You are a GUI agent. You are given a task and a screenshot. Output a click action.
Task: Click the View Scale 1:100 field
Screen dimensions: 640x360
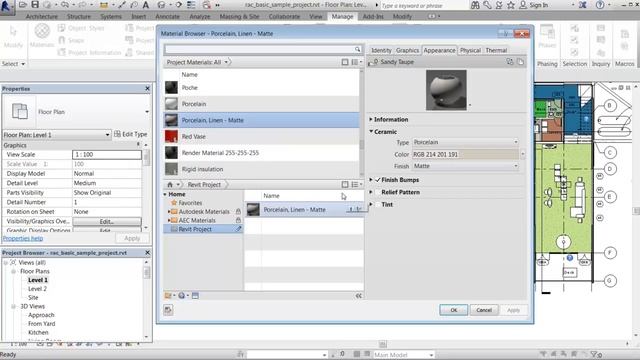coord(107,154)
